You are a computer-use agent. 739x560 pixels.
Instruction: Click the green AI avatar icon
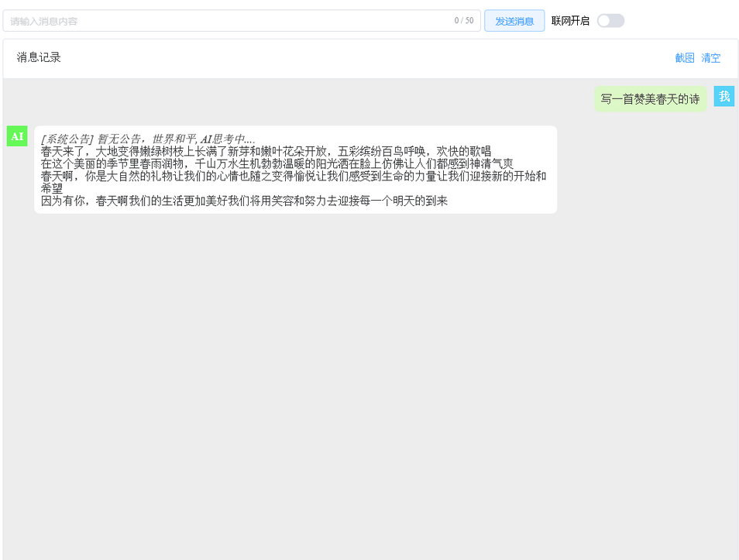[x=17, y=136]
